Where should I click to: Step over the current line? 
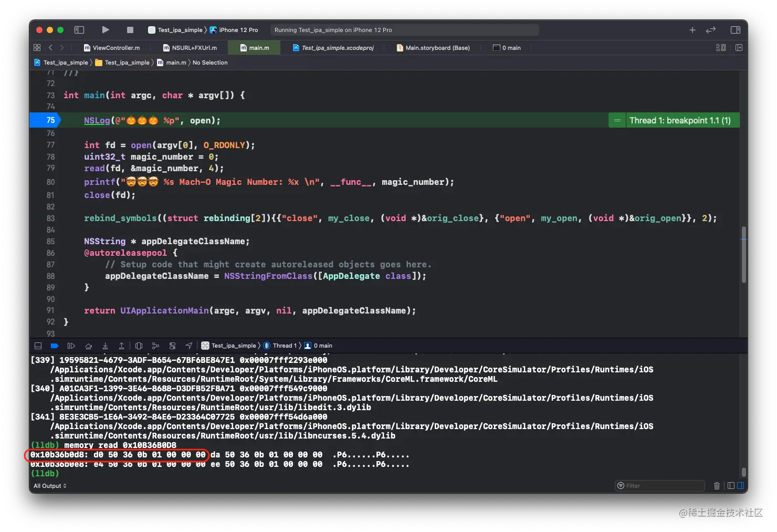[x=88, y=346]
